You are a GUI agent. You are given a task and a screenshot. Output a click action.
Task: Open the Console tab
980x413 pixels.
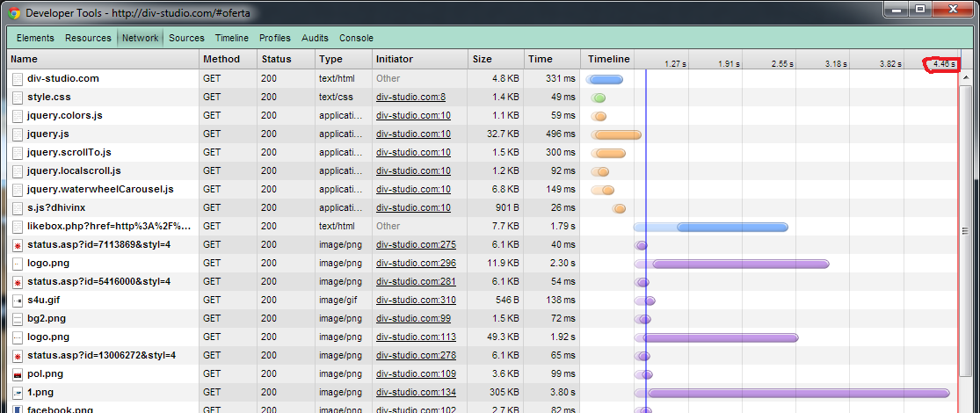[356, 38]
